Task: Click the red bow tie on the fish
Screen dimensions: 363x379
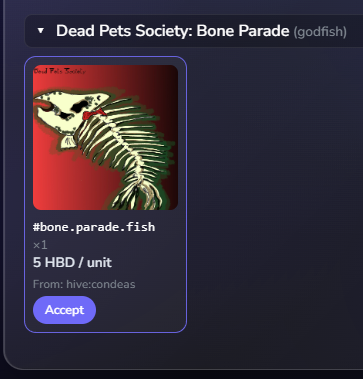Action: 94,114
